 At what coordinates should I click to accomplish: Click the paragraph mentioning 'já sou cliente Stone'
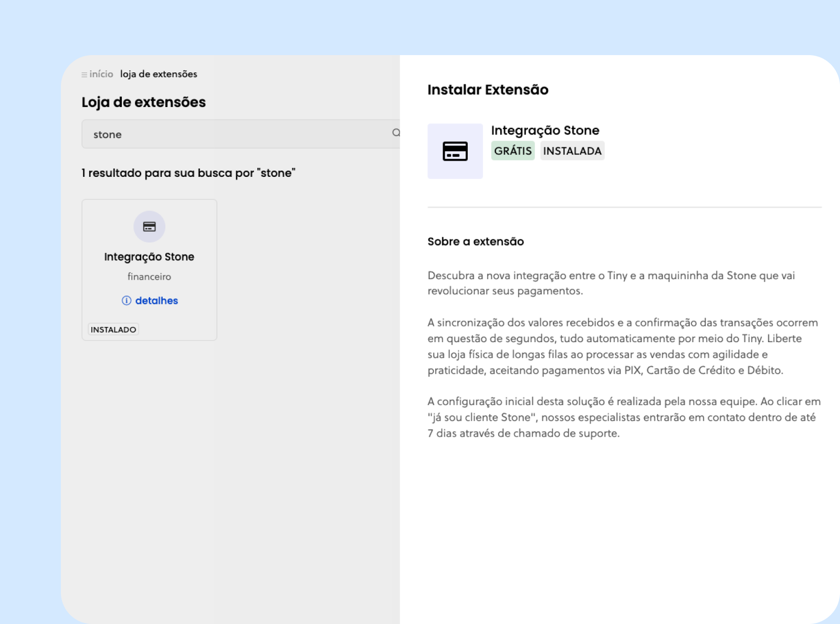click(624, 417)
